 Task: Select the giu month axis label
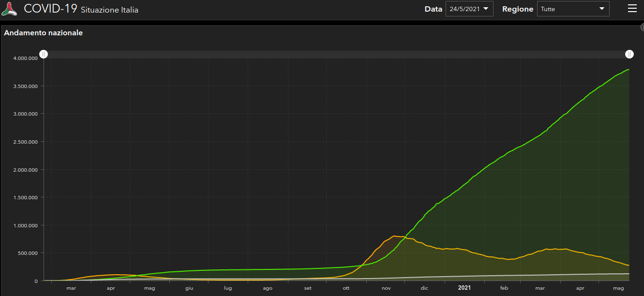(189, 288)
